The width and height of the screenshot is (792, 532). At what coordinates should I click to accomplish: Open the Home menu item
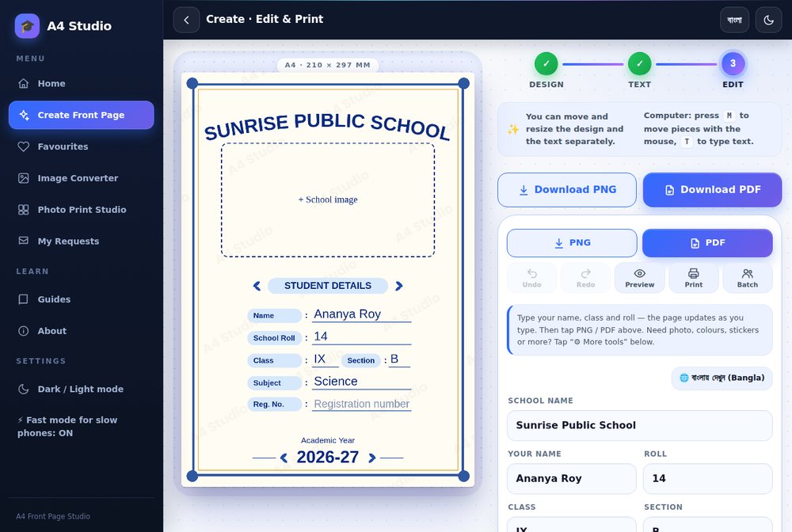point(82,83)
